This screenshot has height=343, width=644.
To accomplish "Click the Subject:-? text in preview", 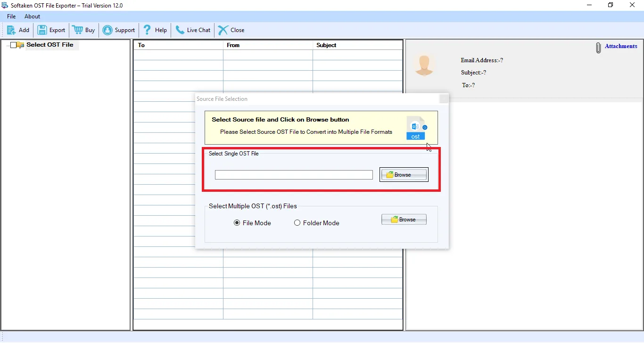I will [473, 73].
